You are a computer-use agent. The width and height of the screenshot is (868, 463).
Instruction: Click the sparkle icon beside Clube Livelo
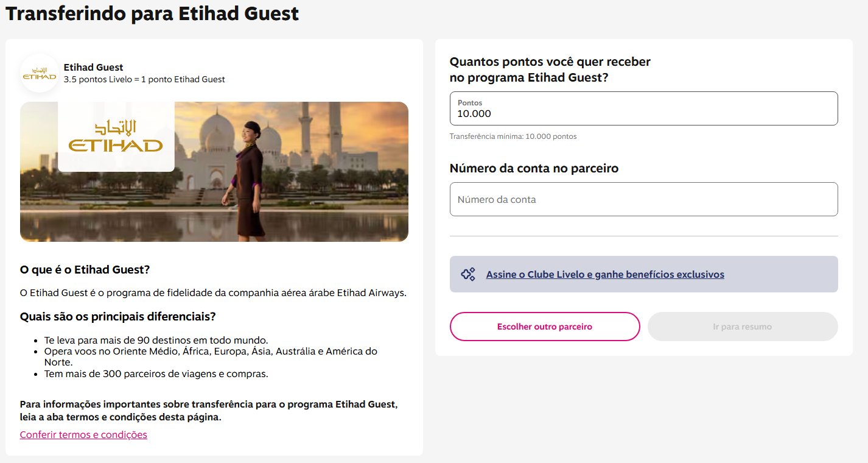pyautogui.click(x=467, y=274)
